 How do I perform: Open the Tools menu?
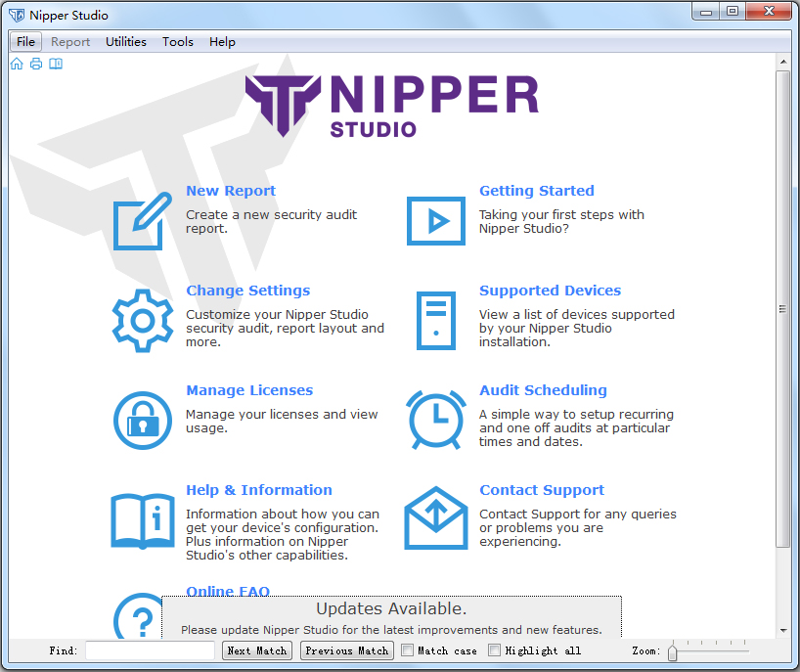point(178,42)
